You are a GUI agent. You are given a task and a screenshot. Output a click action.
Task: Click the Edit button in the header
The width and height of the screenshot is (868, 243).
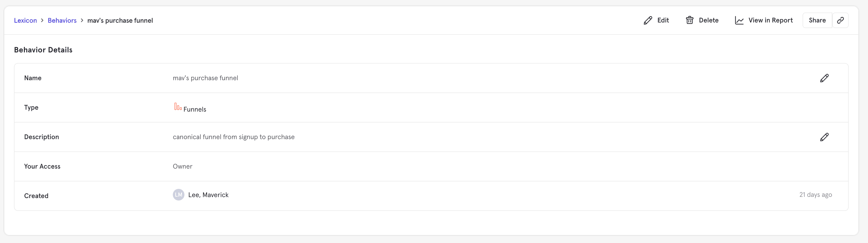coord(656,20)
